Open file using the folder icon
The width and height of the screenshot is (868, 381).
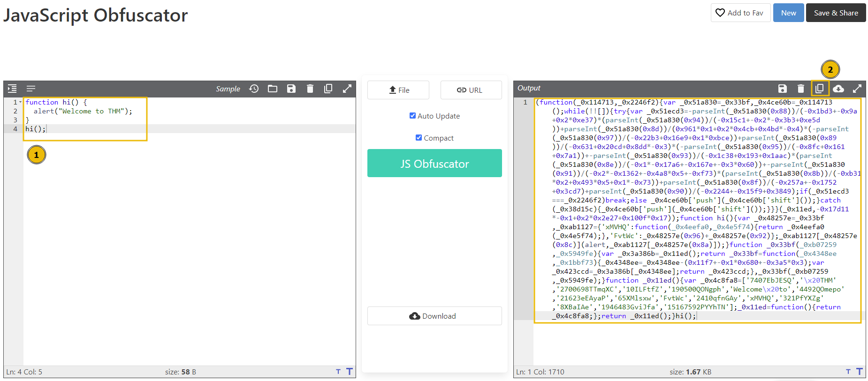tap(273, 89)
